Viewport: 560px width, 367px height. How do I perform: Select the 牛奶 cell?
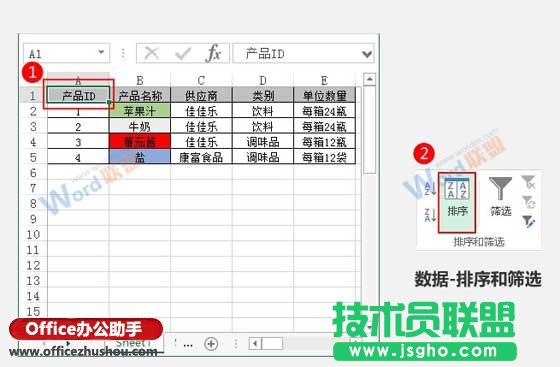tap(140, 126)
